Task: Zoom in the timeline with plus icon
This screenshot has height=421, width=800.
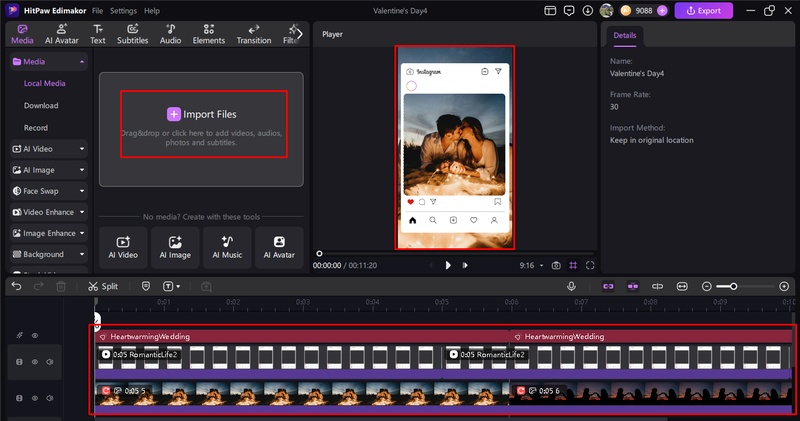Action: [784, 286]
